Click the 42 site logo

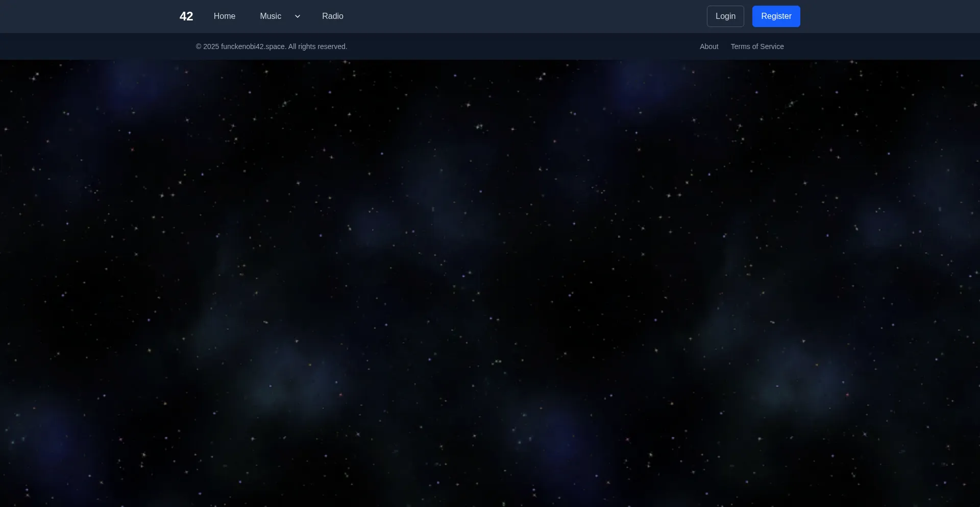tap(186, 16)
